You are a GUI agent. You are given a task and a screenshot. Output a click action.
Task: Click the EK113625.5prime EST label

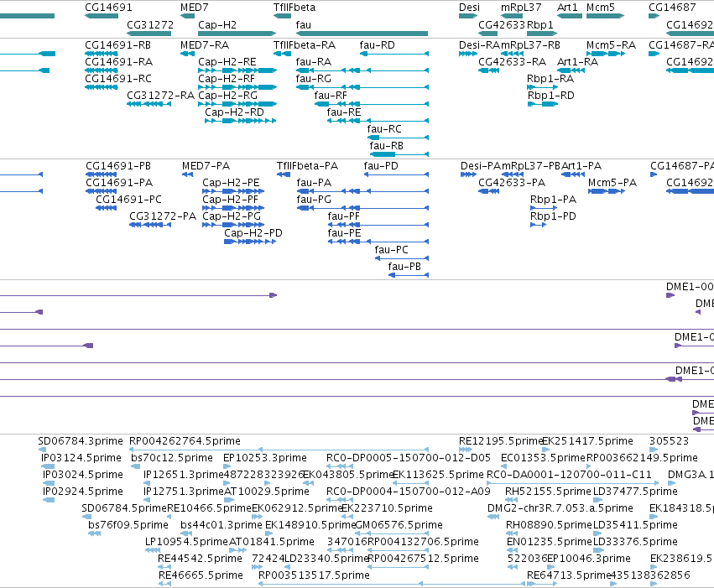438,474
